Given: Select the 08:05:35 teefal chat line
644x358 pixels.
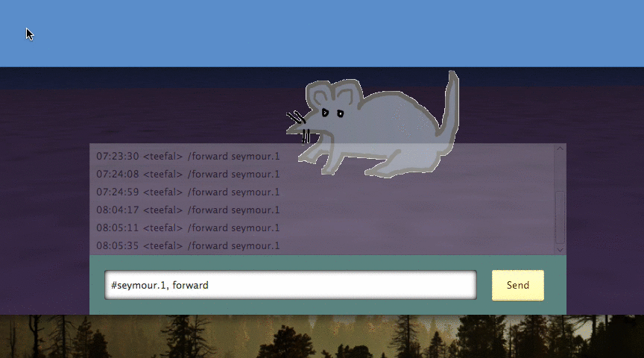Looking at the screenshot, I should point(188,246).
